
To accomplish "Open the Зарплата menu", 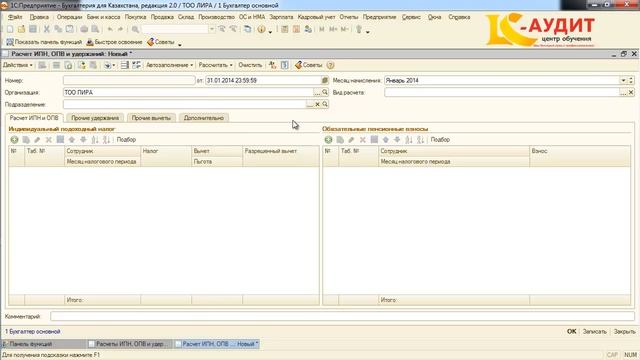I will [x=281, y=17].
